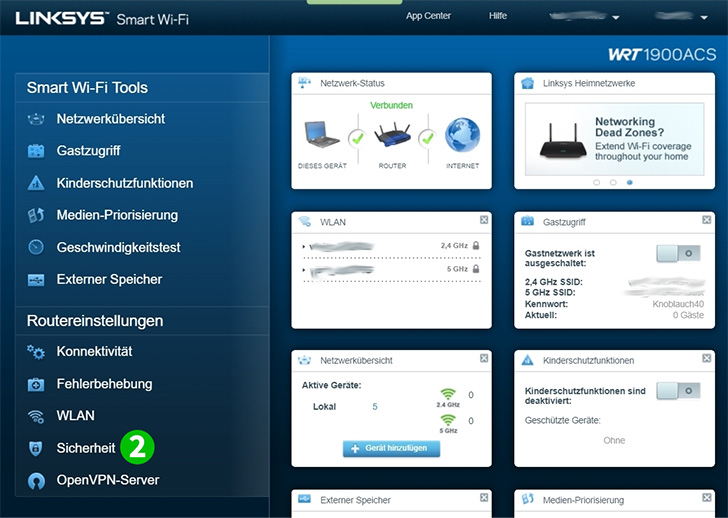Click the Gastzugriff widget header icon

[527, 221]
